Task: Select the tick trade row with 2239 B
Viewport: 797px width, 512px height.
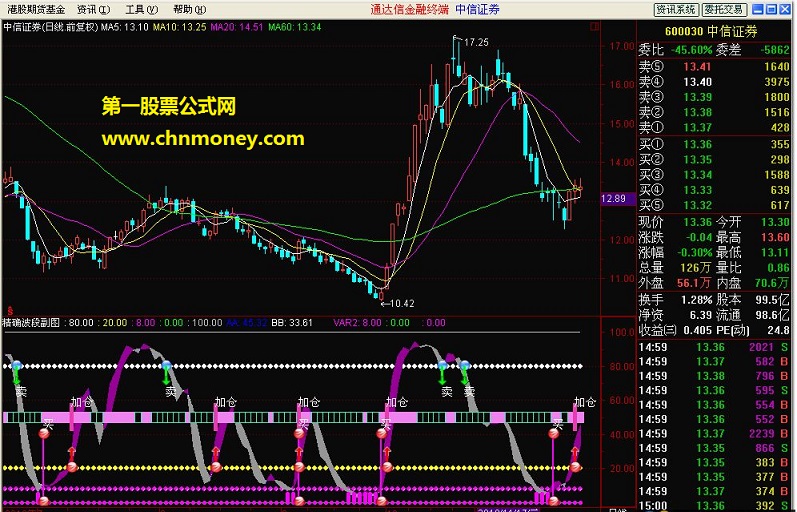Action: pyautogui.click(x=714, y=434)
